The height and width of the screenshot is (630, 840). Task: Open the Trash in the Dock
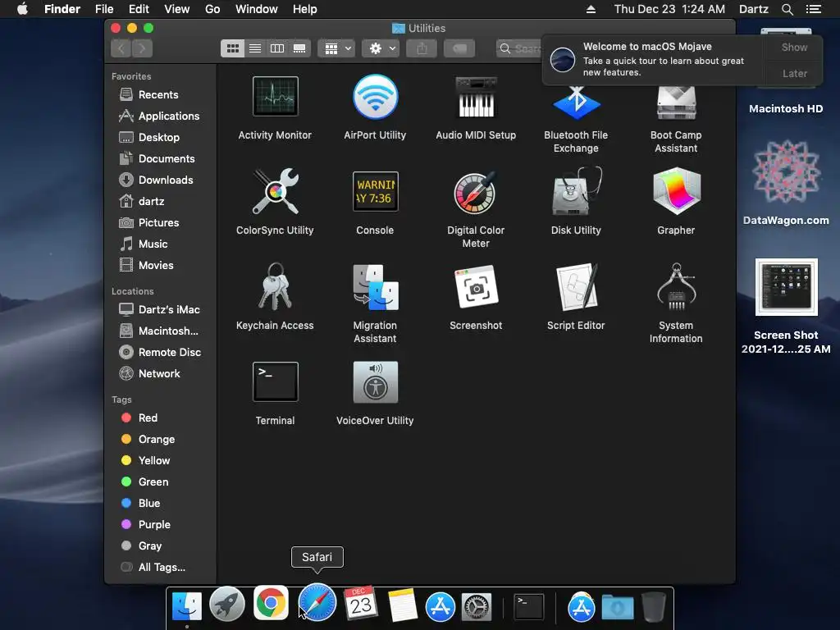[x=654, y=606]
